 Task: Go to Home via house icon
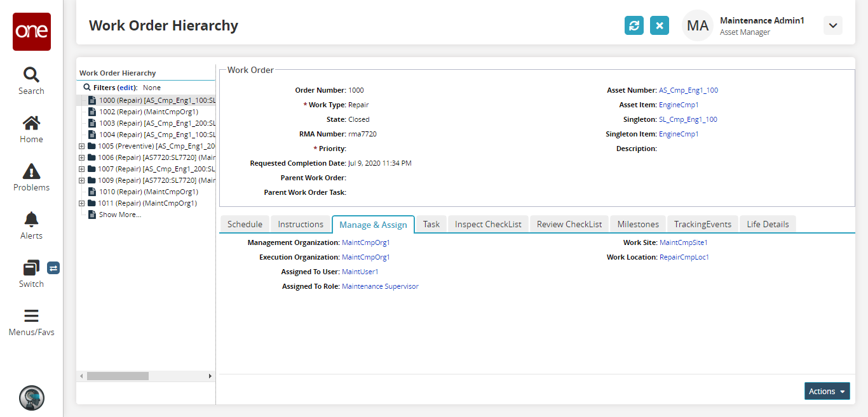pos(31,123)
